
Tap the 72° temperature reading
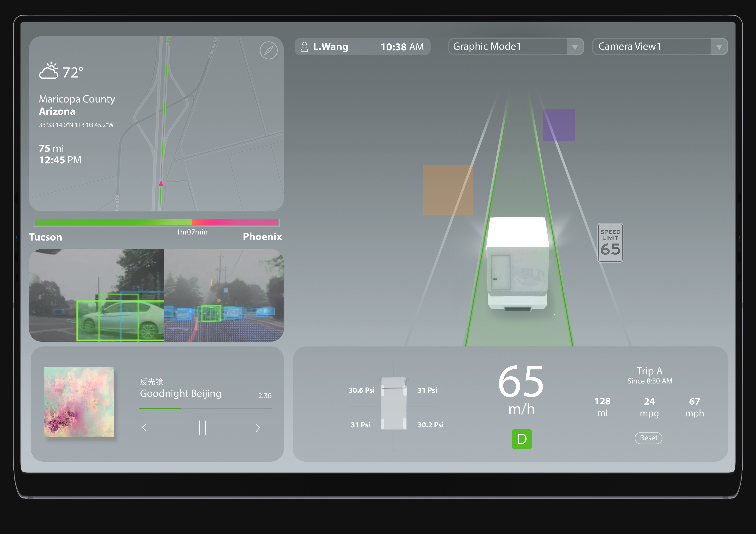click(73, 72)
